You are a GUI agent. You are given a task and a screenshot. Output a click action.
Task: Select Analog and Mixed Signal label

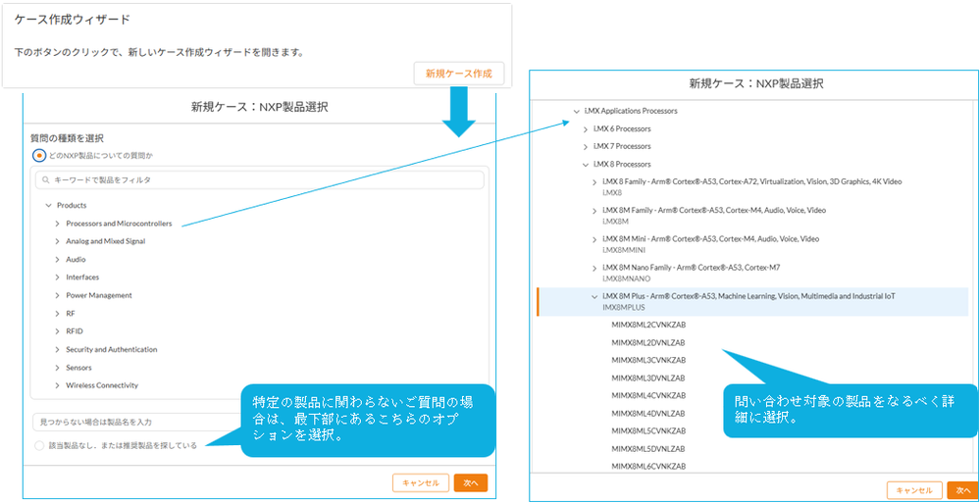click(106, 241)
